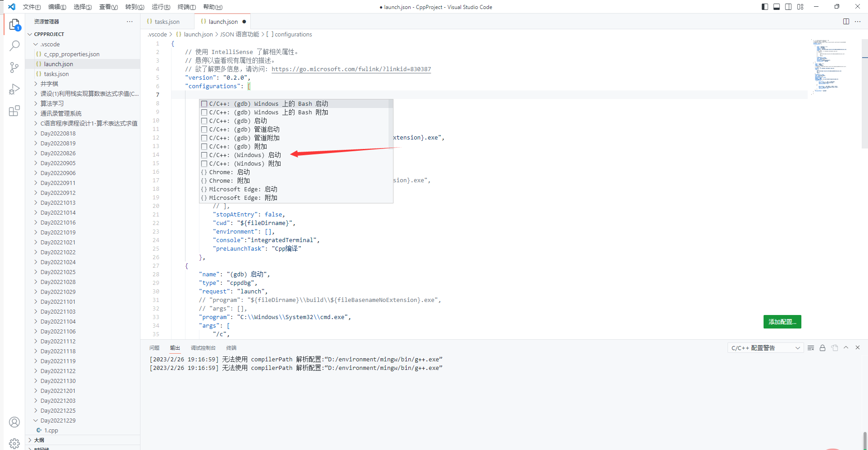Open output log in editor icon
The image size is (868, 450).
pyautogui.click(x=835, y=348)
